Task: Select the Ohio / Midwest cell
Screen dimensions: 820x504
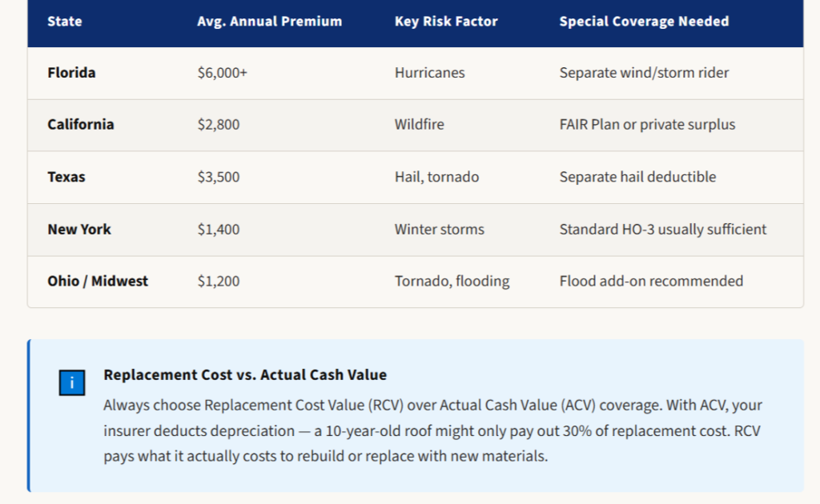Action: 98,282
